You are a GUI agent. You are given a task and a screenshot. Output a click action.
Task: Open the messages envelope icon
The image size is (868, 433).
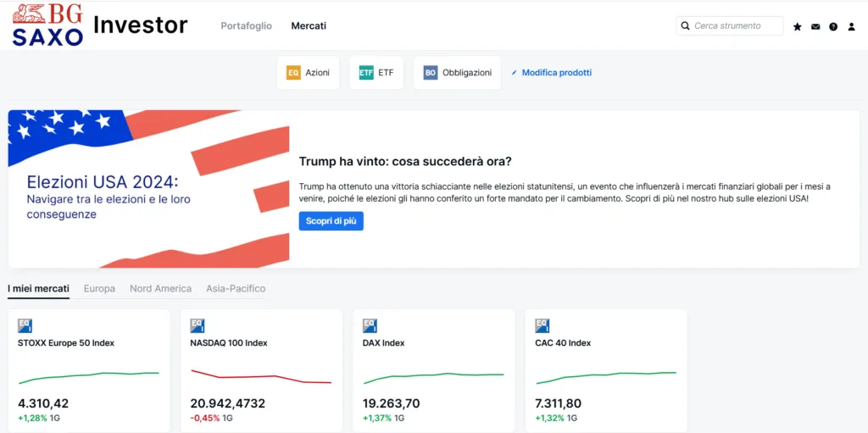[x=815, y=26]
